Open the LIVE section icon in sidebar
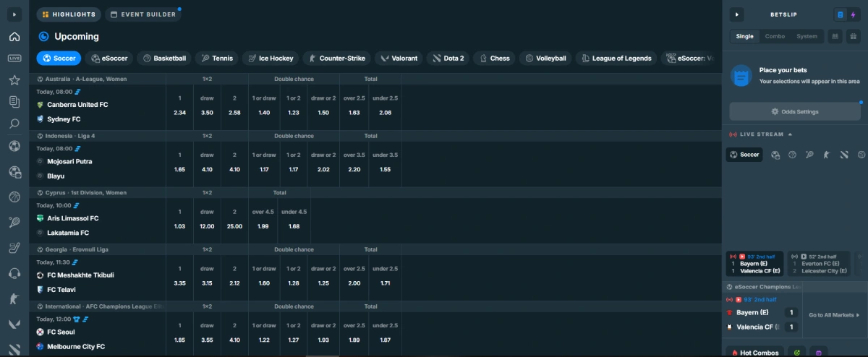Image resolution: width=868 pixels, height=357 pixels. coord(14,59)
